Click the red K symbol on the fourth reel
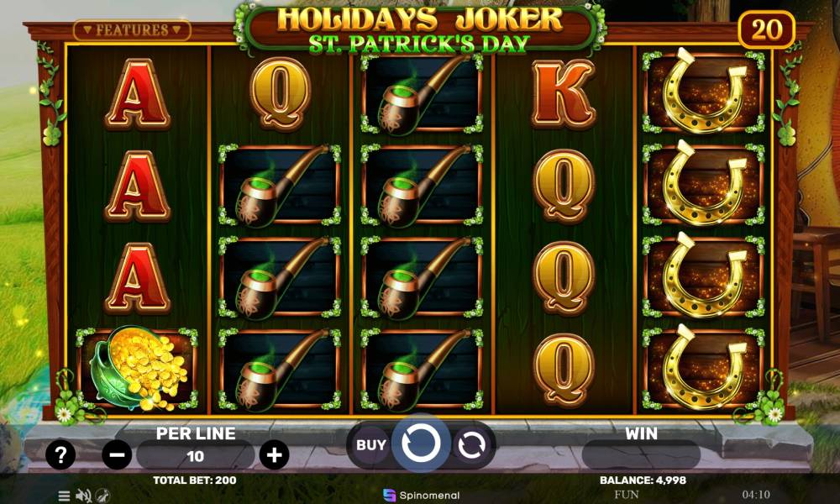This screenshot has width=840, height=504. pyautogui.click(x=563, y=94)
